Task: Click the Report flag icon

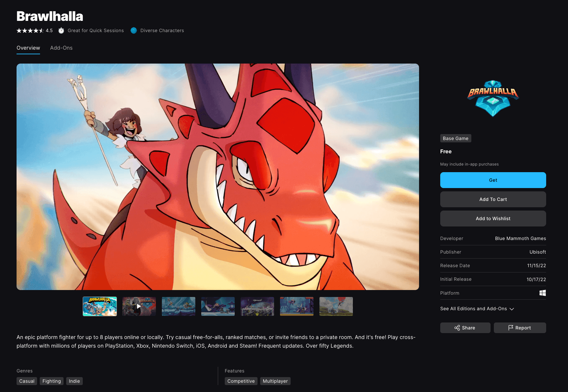Action: point(510,328)
